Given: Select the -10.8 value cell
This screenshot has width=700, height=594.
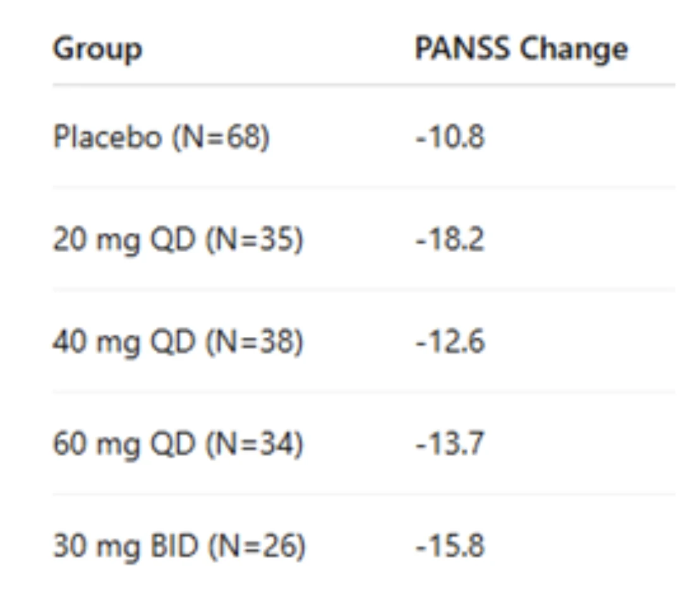Looking at the screenshot, I should click(450, 136).
